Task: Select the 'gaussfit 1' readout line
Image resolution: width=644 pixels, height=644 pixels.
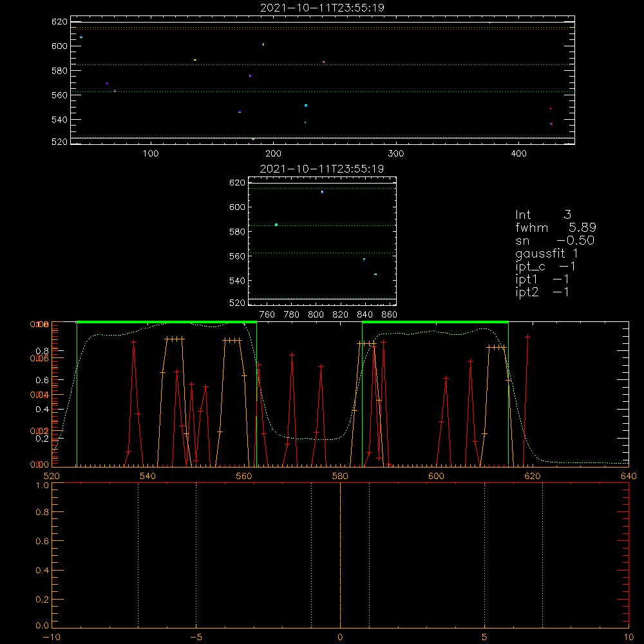Action: (547, 253)
